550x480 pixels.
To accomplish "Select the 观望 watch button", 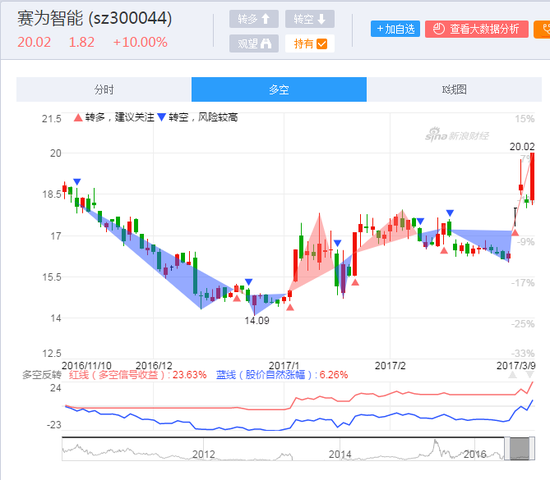I will click(x=254, y=44).
